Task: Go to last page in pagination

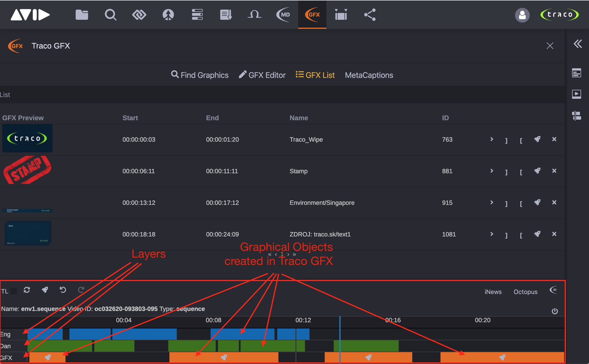Action: pyautogui.click(x=294, y=254)
